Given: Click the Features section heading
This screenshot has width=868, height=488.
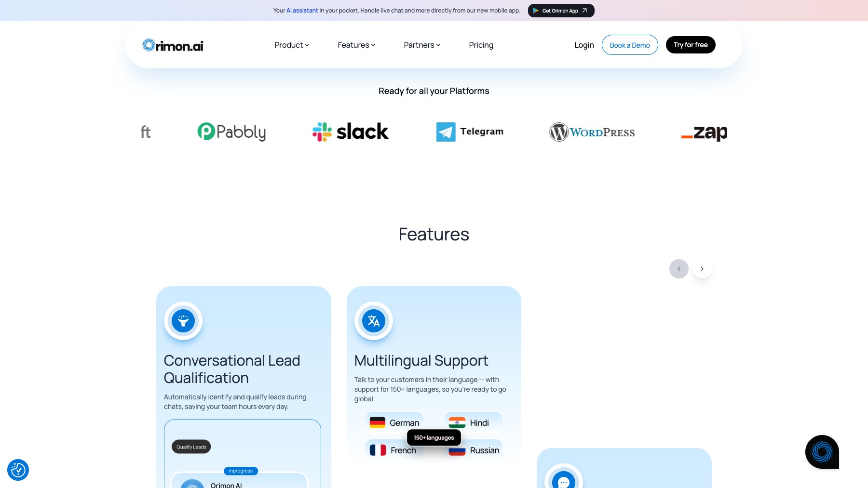Looking at the screenshot, I should pyautogui.click(x=434, y=235).
